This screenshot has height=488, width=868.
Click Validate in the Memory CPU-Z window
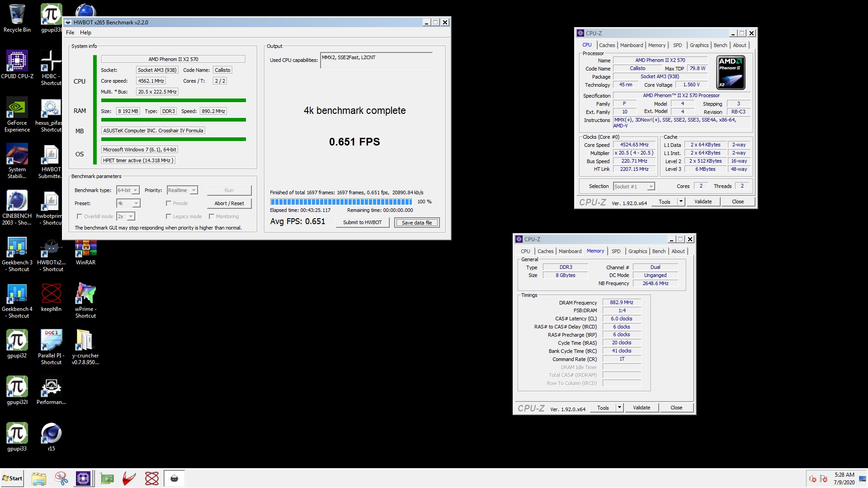(642, 408)
